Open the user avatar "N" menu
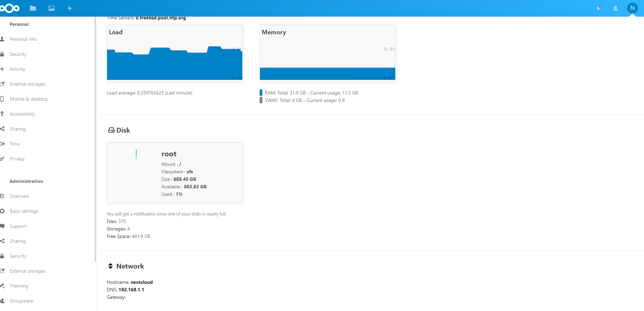644x311 pixels. 632,8
